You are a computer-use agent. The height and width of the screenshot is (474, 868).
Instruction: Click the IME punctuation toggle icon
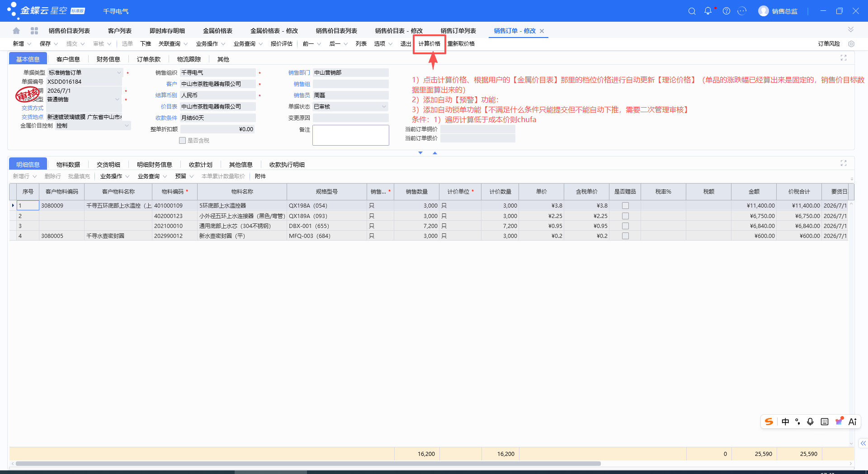(x=797, y=422)
